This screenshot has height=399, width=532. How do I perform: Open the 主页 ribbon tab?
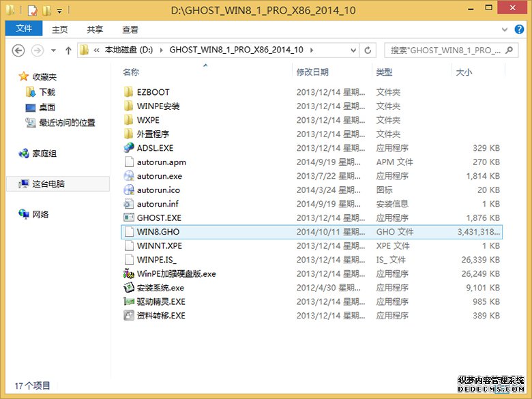(60, 29)
